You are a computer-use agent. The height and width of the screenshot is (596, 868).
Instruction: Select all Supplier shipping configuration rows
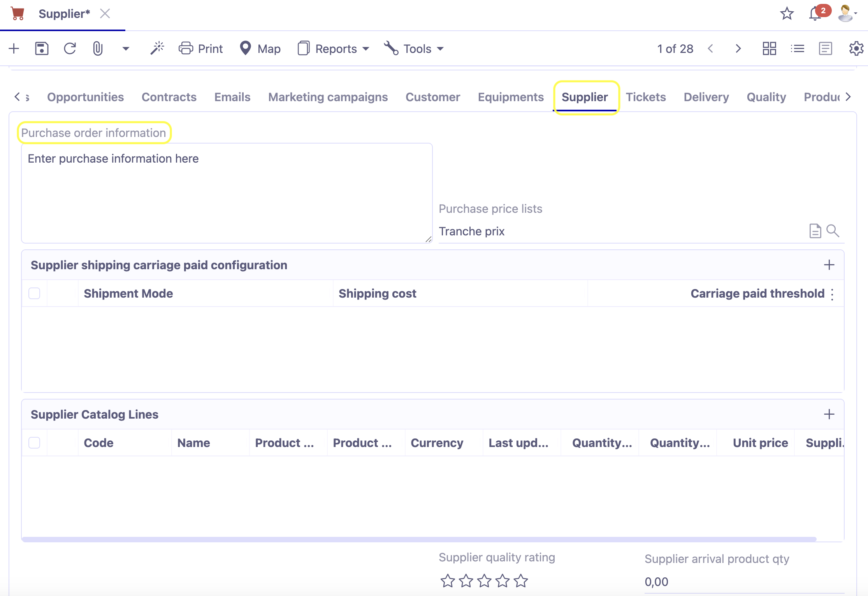pyautogui.click(x=34, y=294)
